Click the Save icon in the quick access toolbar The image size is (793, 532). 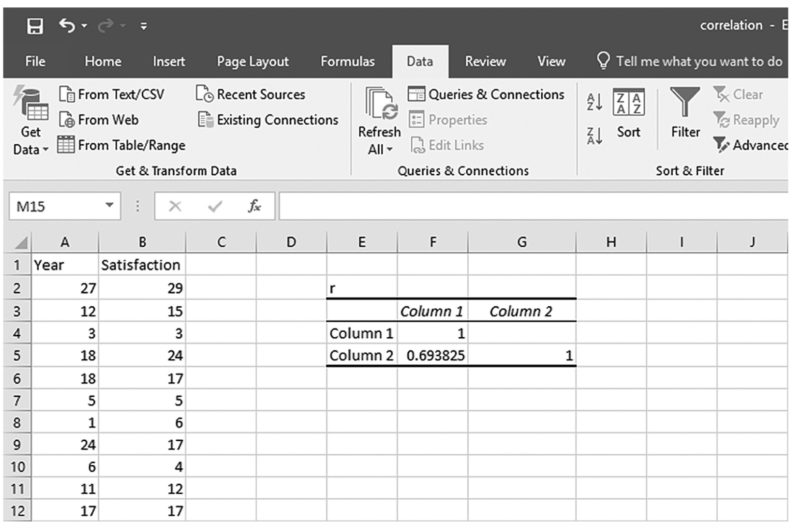35,26
